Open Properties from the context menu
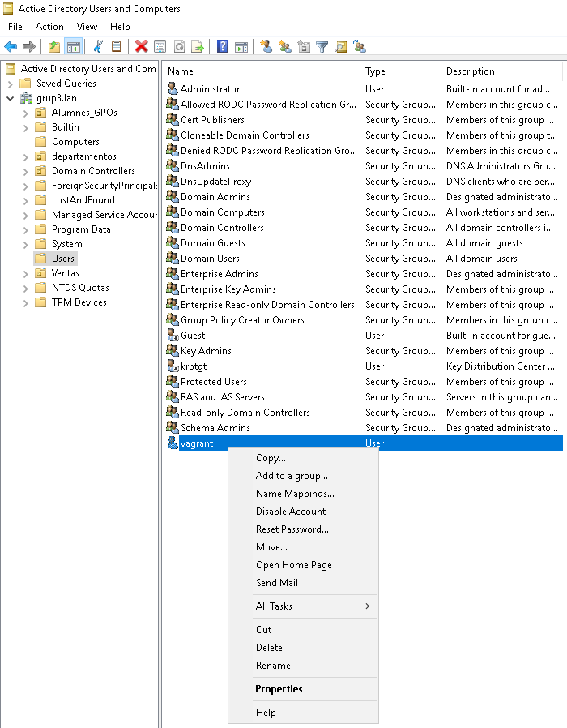The image size is (567, 728). click(x=279, y=689)
